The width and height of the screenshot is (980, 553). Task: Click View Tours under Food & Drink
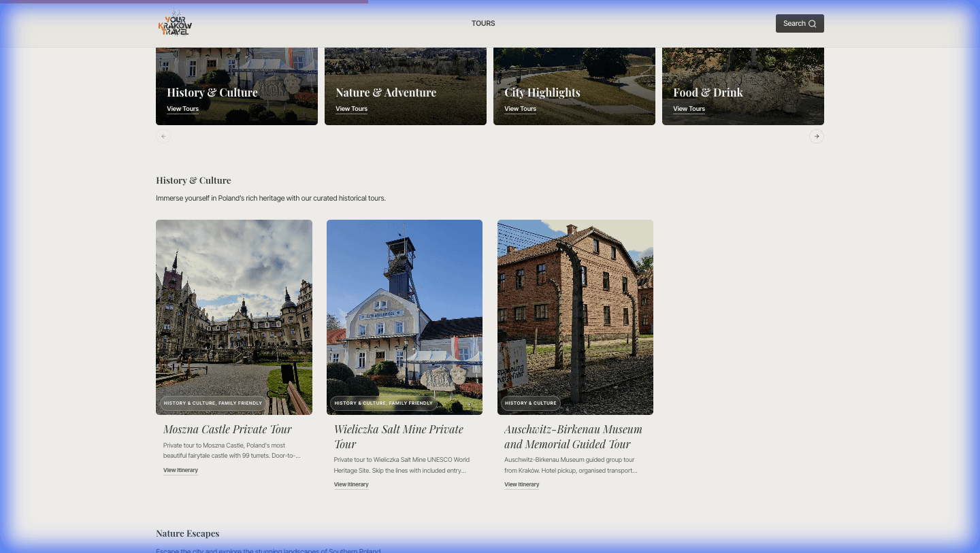tap(689, 108)
